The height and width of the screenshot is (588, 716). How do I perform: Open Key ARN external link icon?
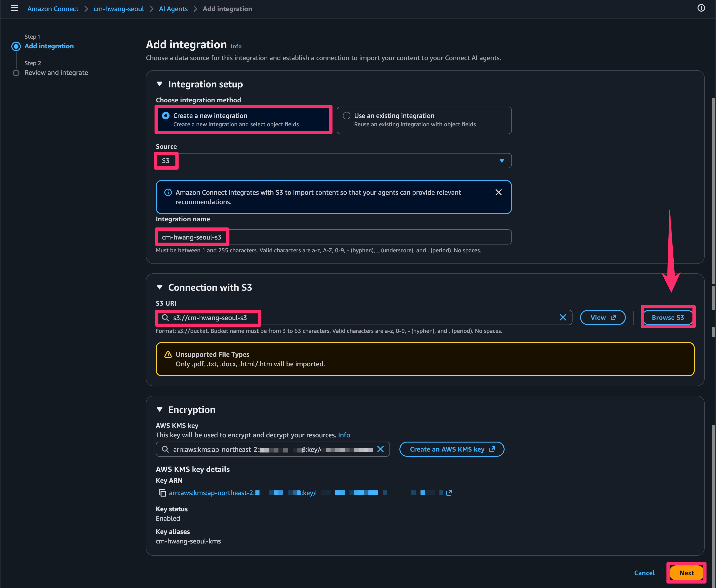pos(449,493)
